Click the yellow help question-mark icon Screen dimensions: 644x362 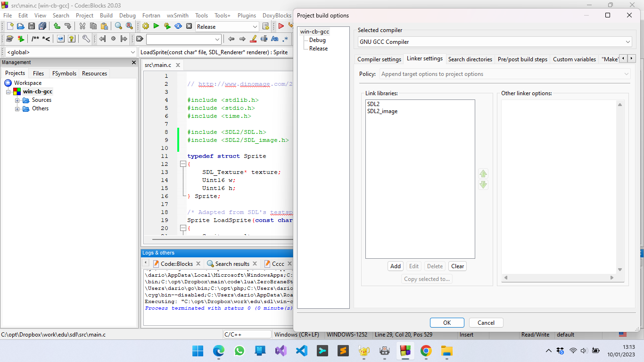point(72,39)
